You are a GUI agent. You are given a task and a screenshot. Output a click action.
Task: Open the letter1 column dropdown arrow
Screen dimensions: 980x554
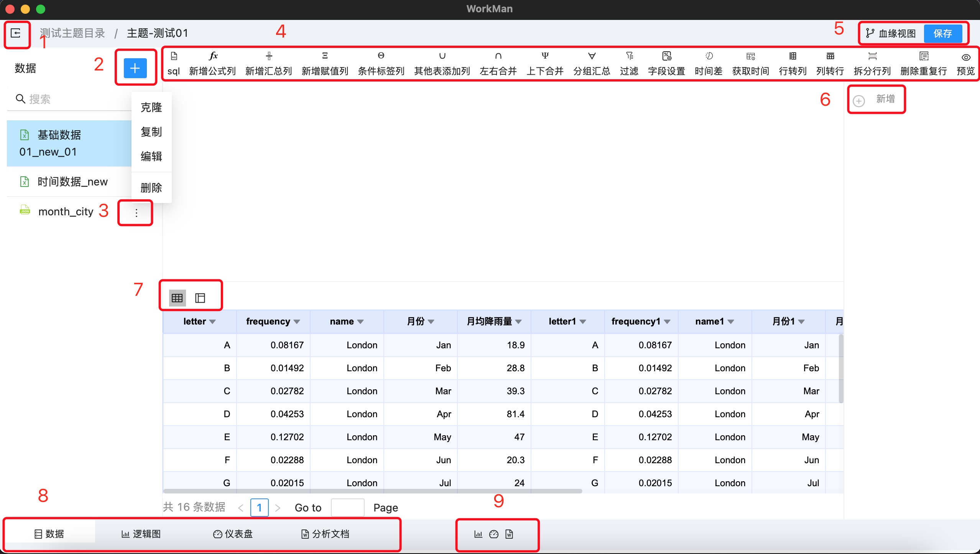(x=583, y=322)
